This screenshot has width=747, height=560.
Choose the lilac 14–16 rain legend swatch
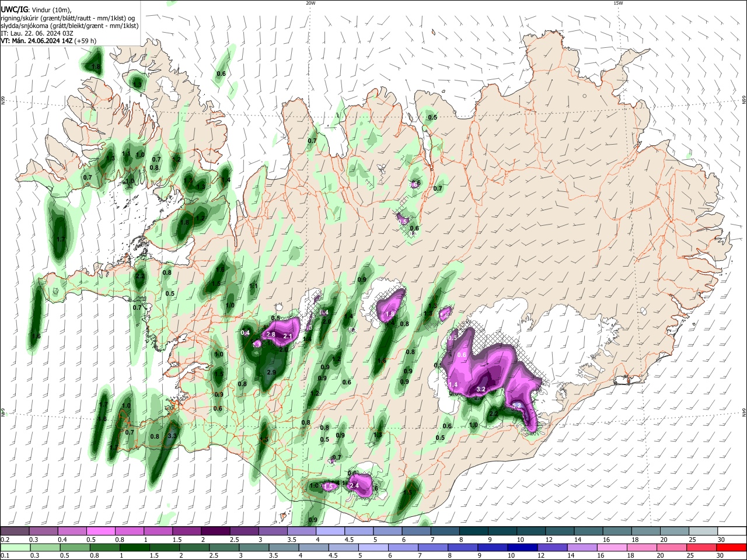tap(582, 548)
